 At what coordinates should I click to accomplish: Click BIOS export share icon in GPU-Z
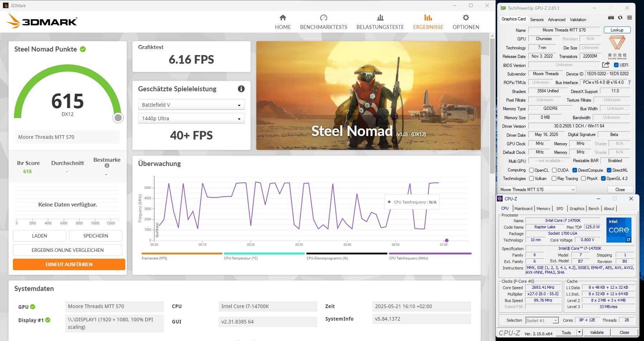tap(606, 65)
